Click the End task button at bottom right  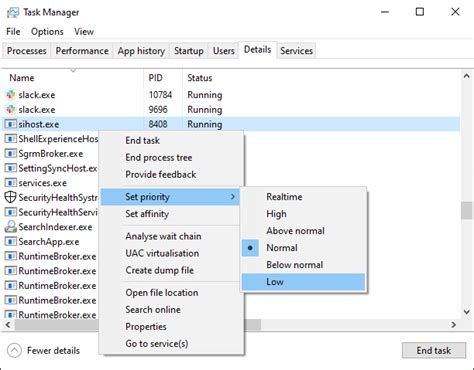click(x=434, y=351)
